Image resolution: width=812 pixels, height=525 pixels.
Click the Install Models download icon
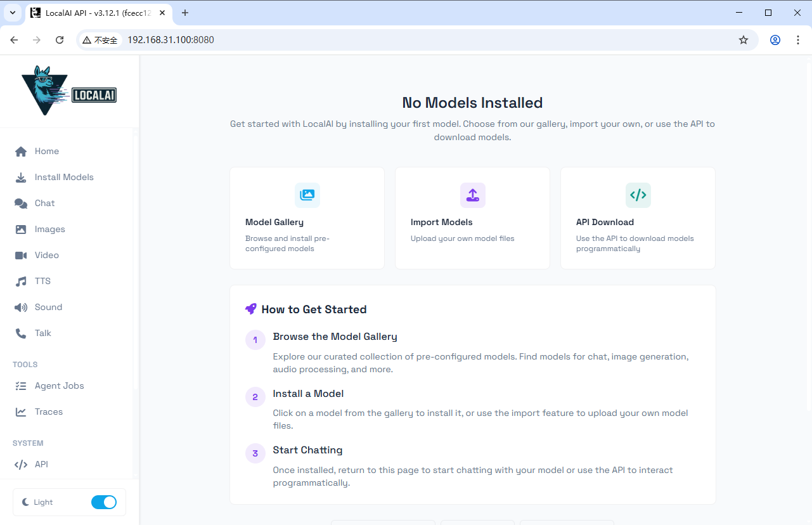tap(21, 178)
